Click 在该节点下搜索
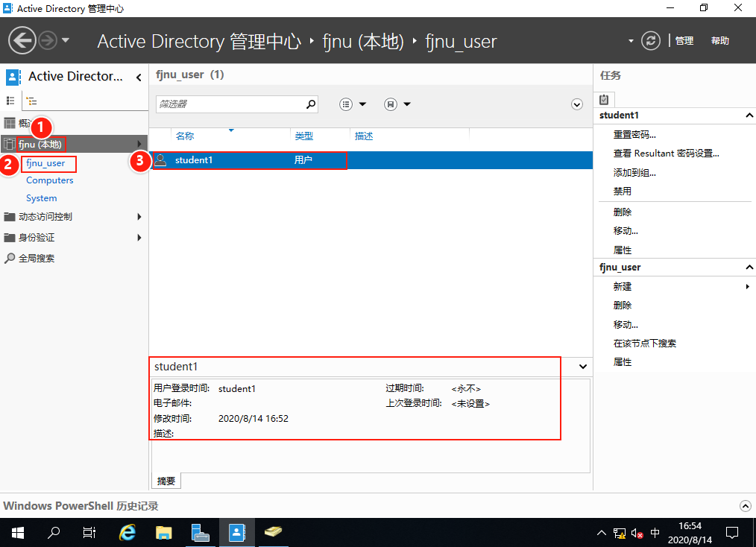Screen dimensions: 756x547 [x=644, y=343]
